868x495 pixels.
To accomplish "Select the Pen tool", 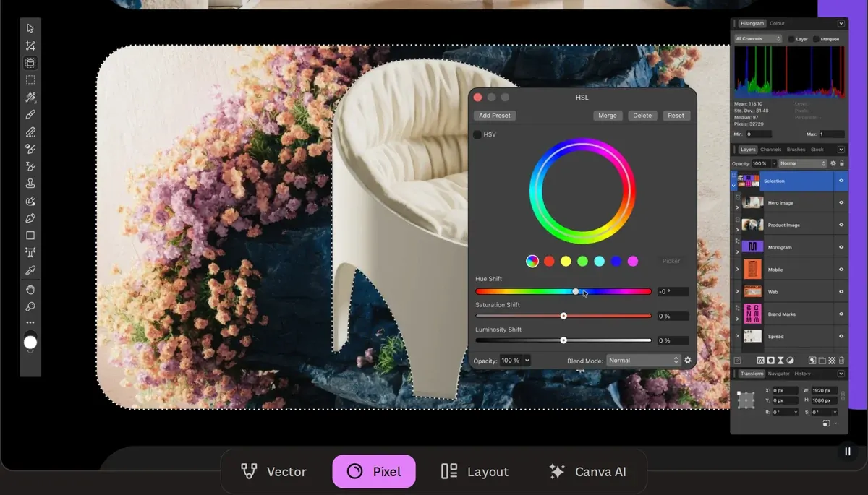I will point(30,218).
